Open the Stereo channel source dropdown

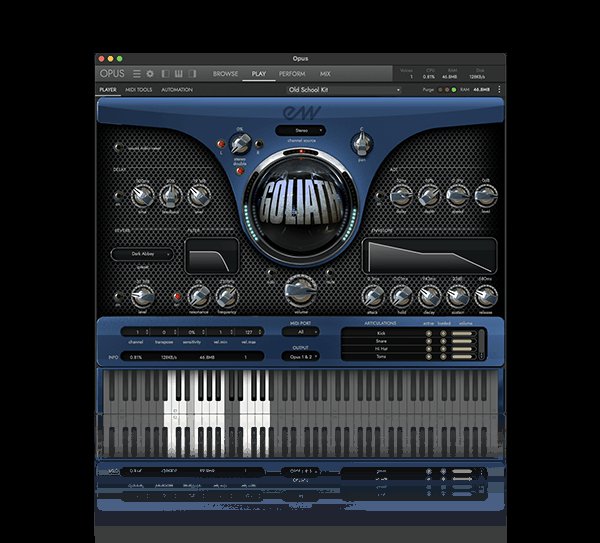tap(301, 129)
